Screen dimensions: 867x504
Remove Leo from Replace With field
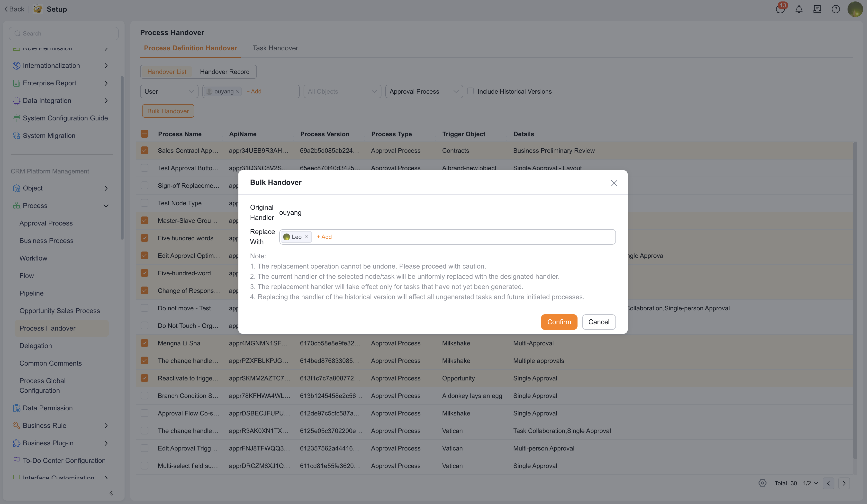pyautogui.click(x=307, y=237)
